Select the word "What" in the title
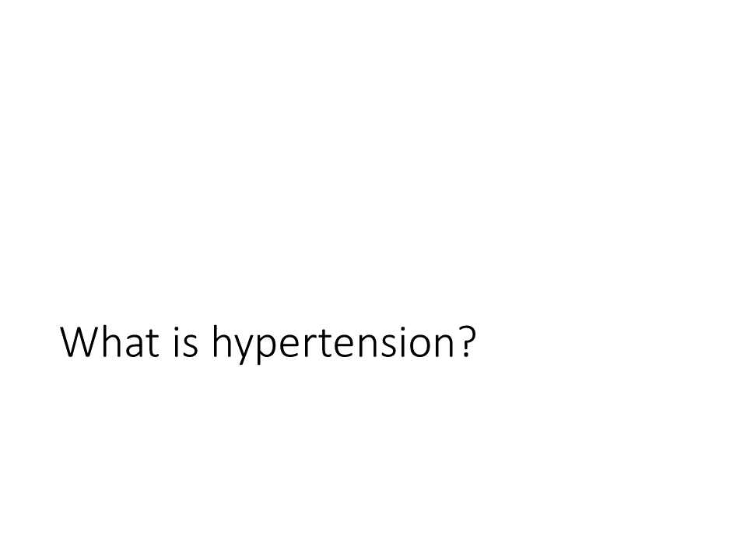The height and width of the screenshot is (560, 747). pyautogui.click(x=110, y=341)
